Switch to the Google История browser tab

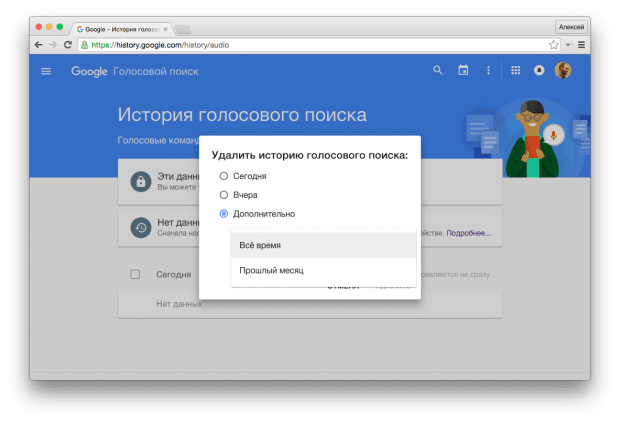click(125, 28)
